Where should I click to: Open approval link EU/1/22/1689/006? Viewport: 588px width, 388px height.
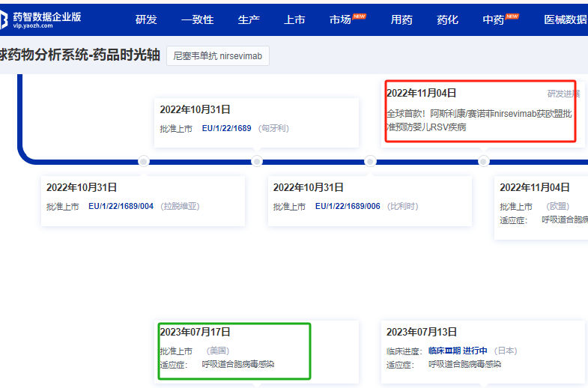348,206
